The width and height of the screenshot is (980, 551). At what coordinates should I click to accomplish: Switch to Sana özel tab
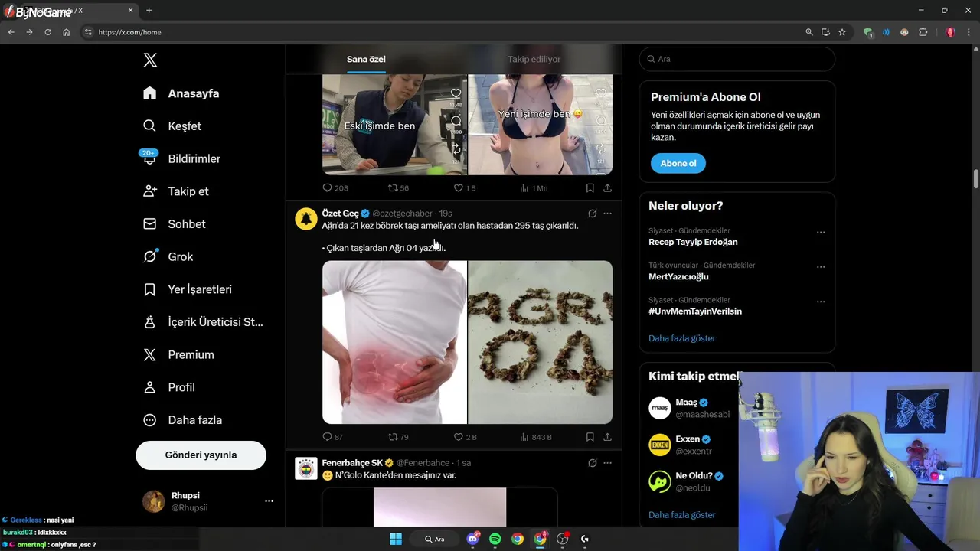(x=366, y=59)
